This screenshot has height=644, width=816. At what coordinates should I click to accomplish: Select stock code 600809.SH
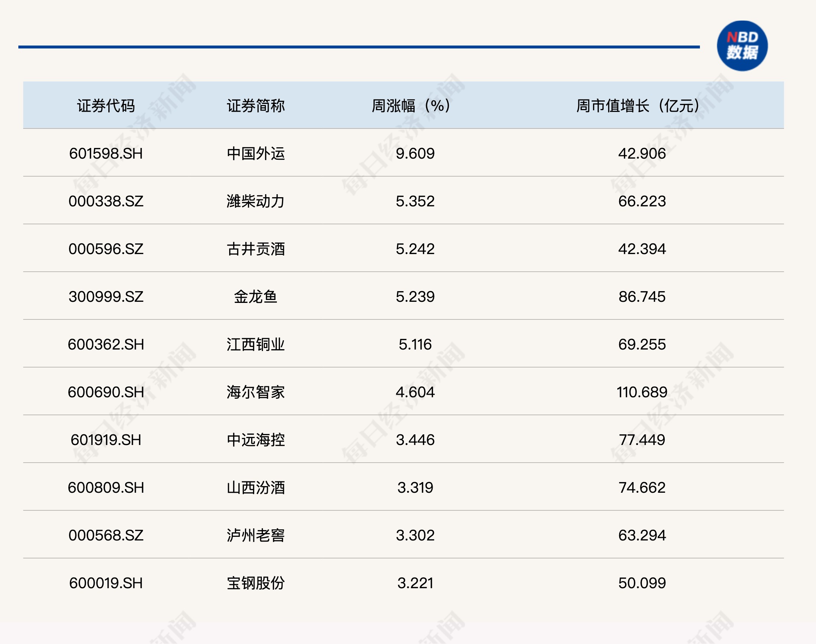tap(106, 488)
